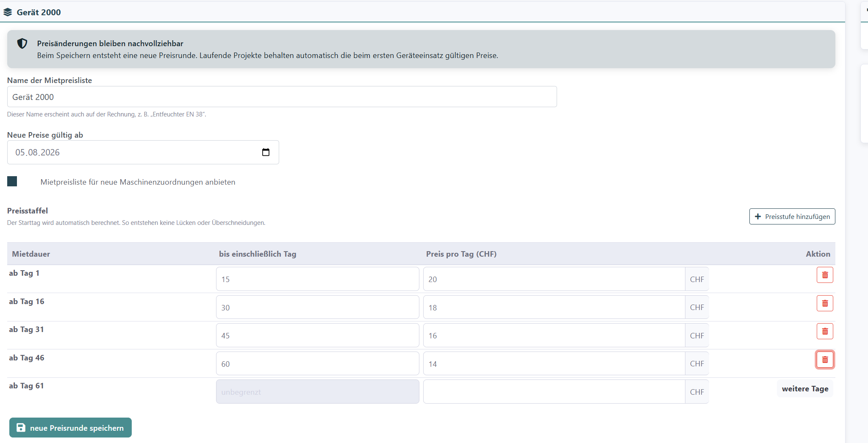Click the disabled 'unbegrenzt' field
868x443 pixels.
tap(317, 392)
